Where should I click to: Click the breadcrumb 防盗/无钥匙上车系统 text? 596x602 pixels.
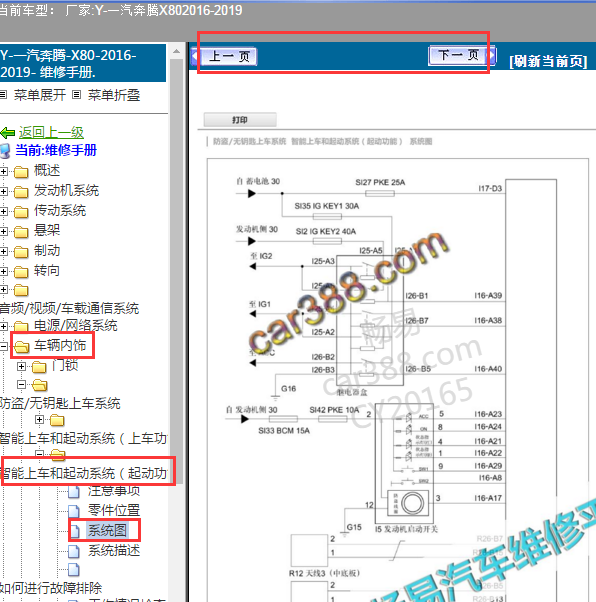pyautogui.click(x=250, y=142)
